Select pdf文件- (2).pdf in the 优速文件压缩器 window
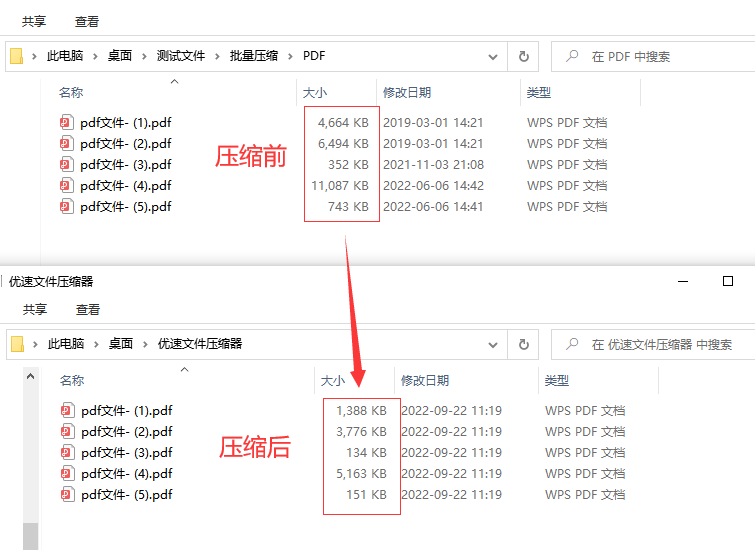The image size is (755, 550). tap(127, 432)
